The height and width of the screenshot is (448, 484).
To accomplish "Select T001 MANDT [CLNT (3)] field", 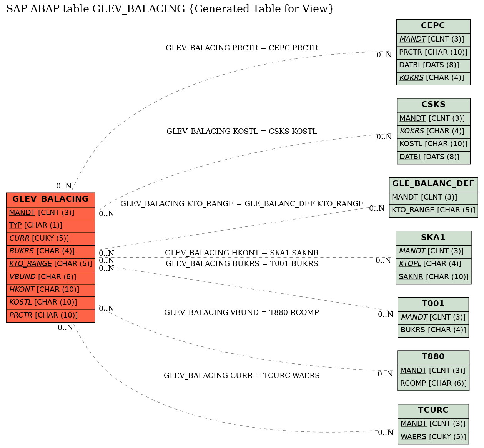I will tap(433, 318).
